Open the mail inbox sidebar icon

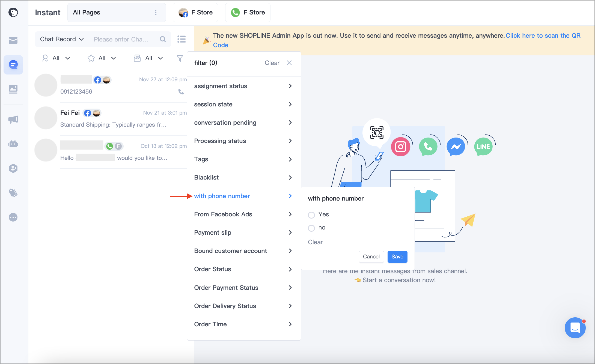pyautogui.click(x=13, y=40)
